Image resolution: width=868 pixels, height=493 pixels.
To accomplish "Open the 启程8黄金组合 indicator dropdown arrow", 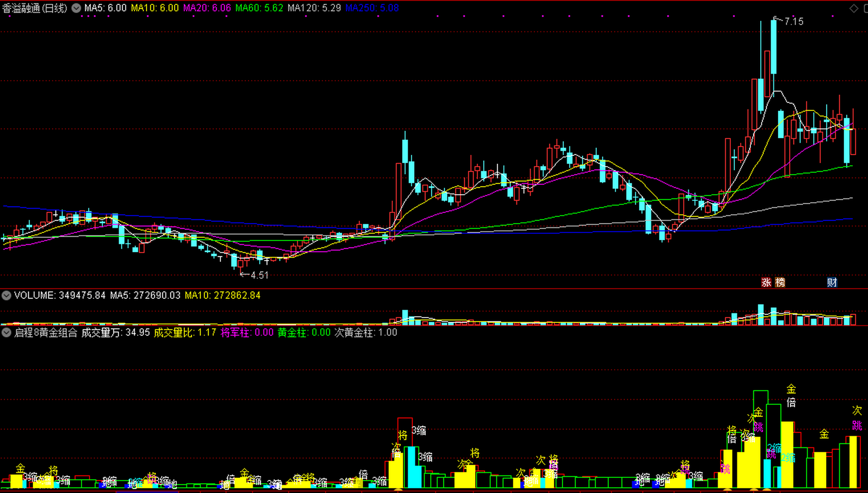I will [6, 332].
